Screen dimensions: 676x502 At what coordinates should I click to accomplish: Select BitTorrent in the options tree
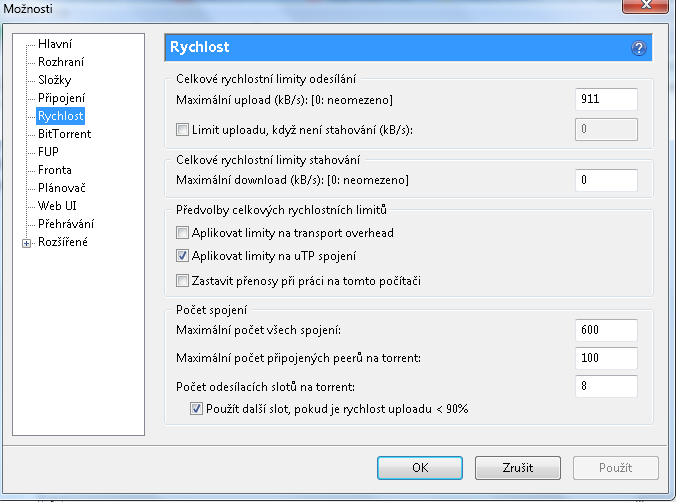click(64, 134)
